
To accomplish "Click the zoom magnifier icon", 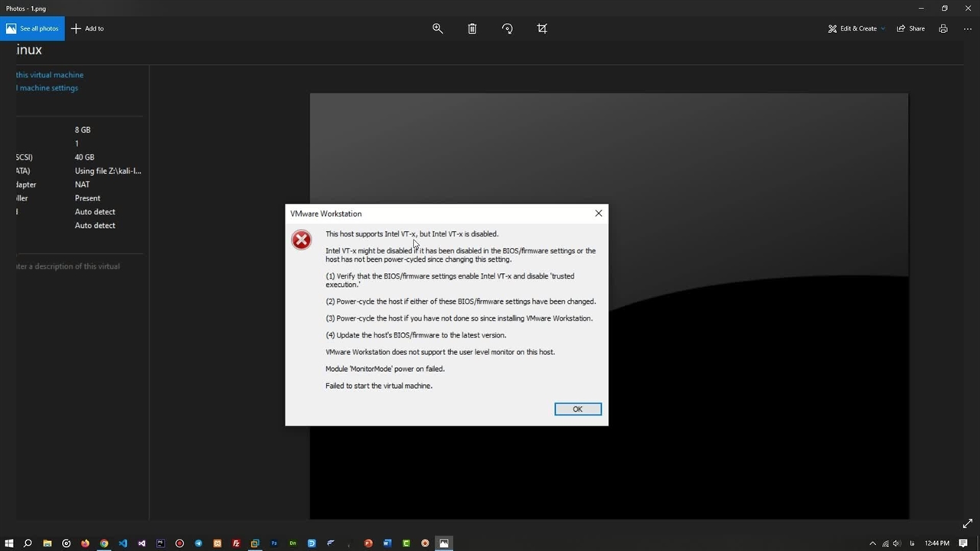I will [x=437, y=28].
